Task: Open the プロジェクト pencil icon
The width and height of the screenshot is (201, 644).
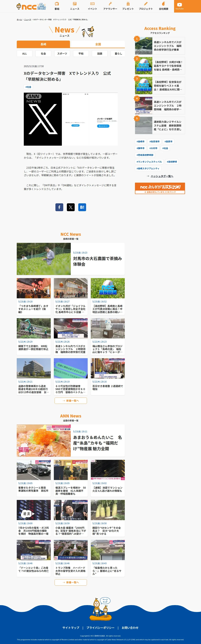Action: coord(146,6)
